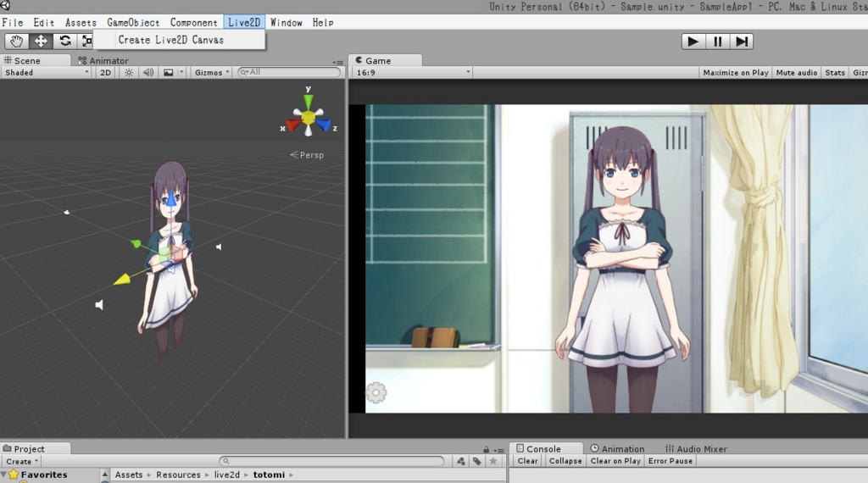Open scene effects dropdown arrow
This screenshot has height=483, width=868.
coord(181,73)
